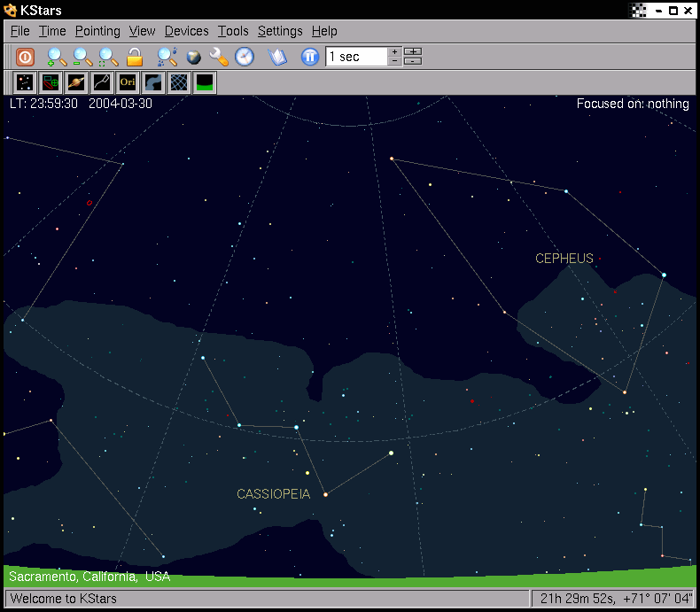Zoom out with the magnifier minus icon

click(x=82, y=57)
